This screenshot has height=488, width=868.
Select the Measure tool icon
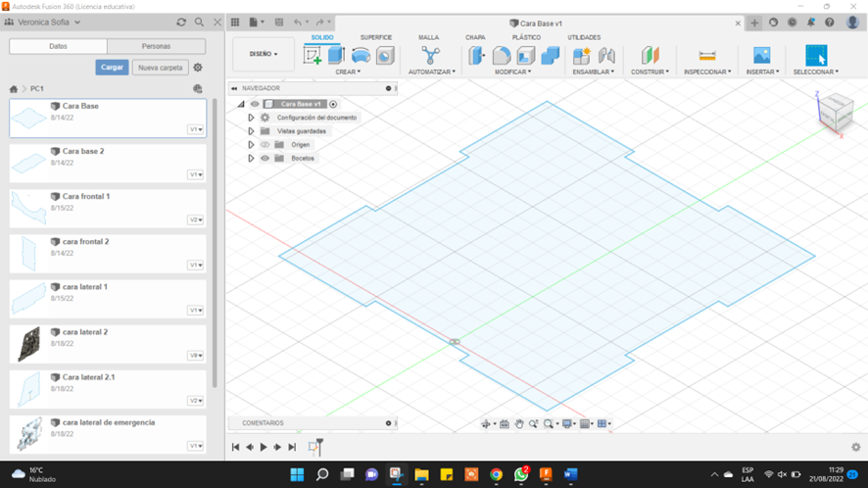(x=707, y=56)
